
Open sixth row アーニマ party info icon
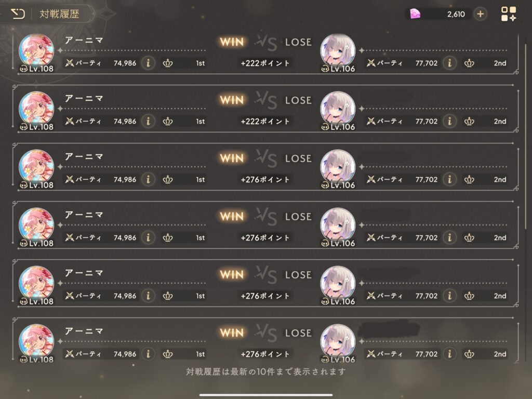pyautogui.click(x=148, y=354)
